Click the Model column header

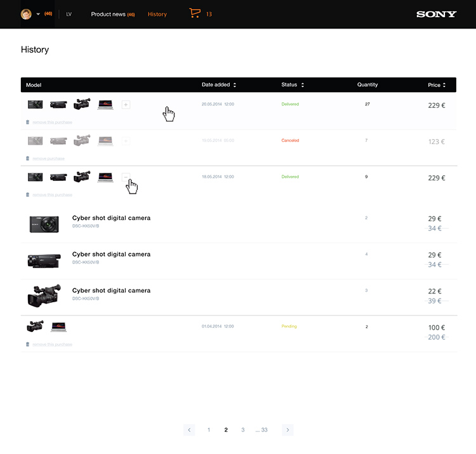point(34,85)
